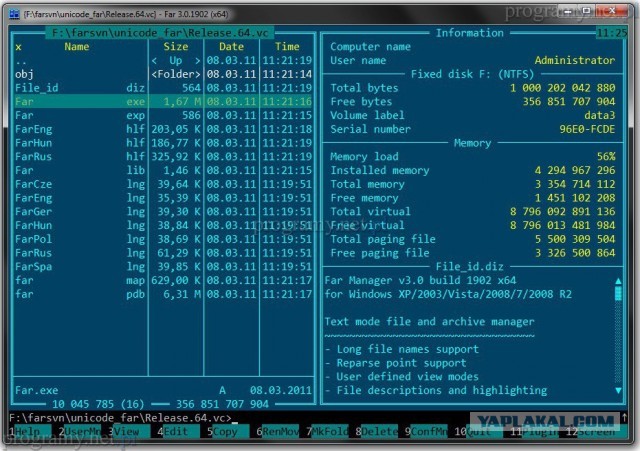
Task: Select the FarEng hlf file
Action: pyautogui.click(x=163, y=129)
